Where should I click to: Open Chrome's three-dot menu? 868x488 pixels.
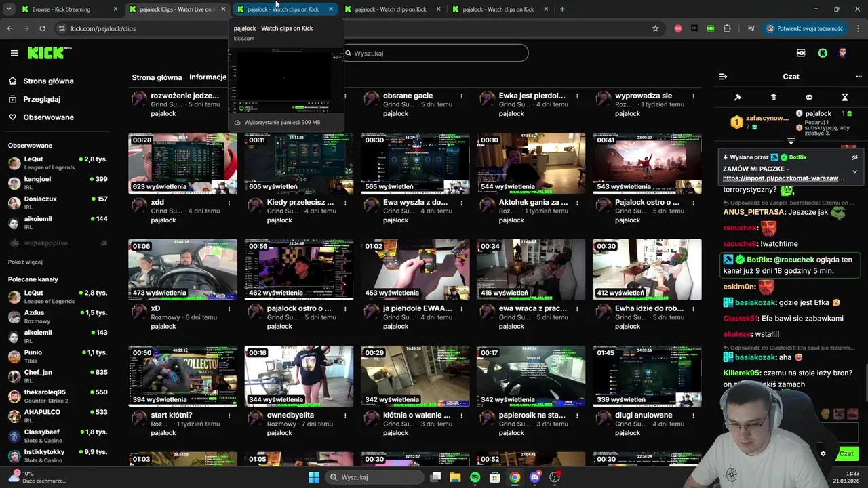pyautogui.click(x=858, y=28)
